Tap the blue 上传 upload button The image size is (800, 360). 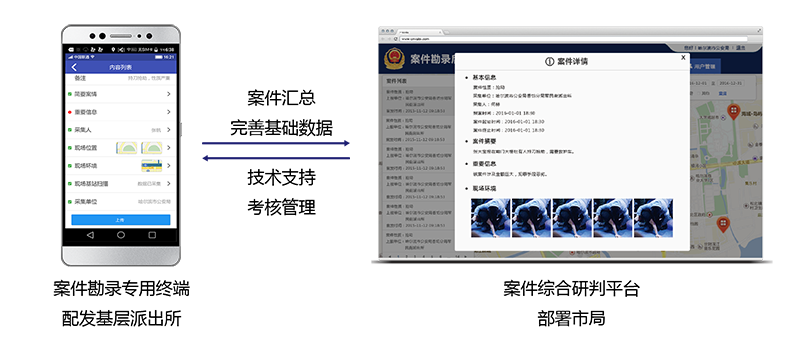point(120,220)
